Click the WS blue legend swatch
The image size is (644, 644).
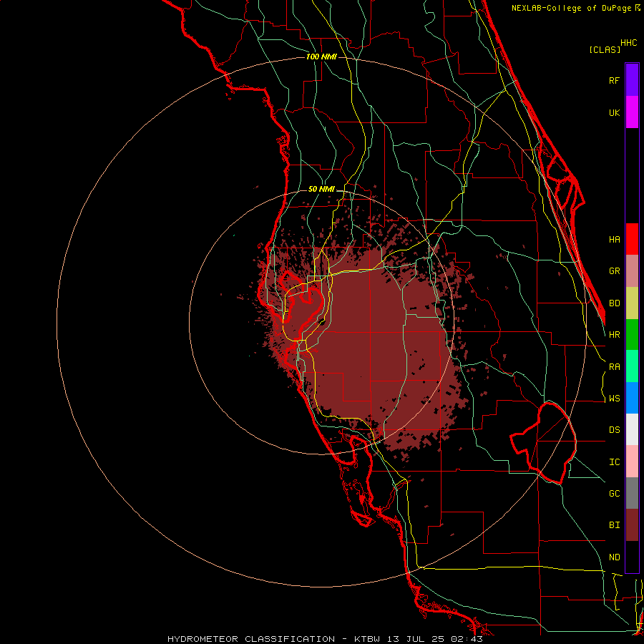(632, 398)
